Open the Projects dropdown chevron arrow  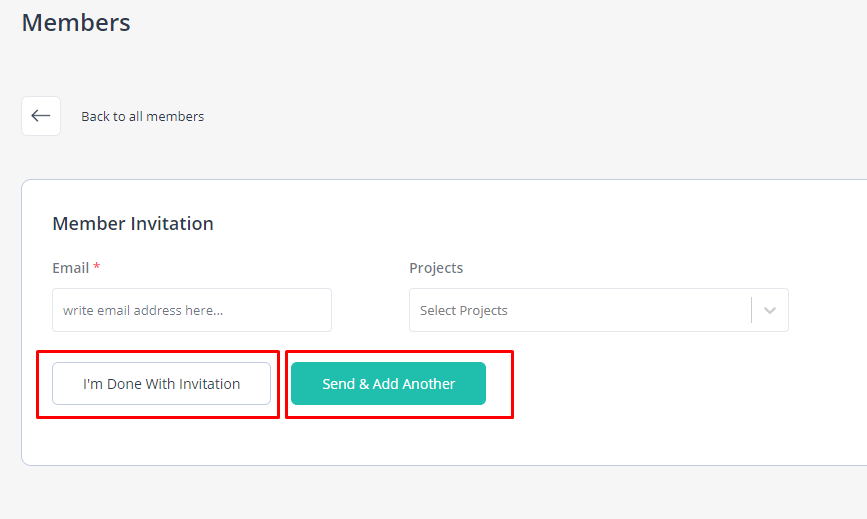click(770, 310)
